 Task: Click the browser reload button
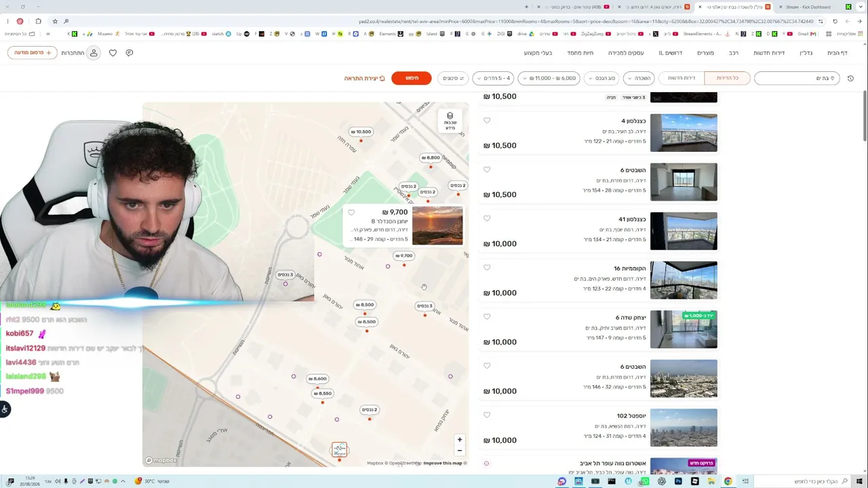click(x=835, y=21)
